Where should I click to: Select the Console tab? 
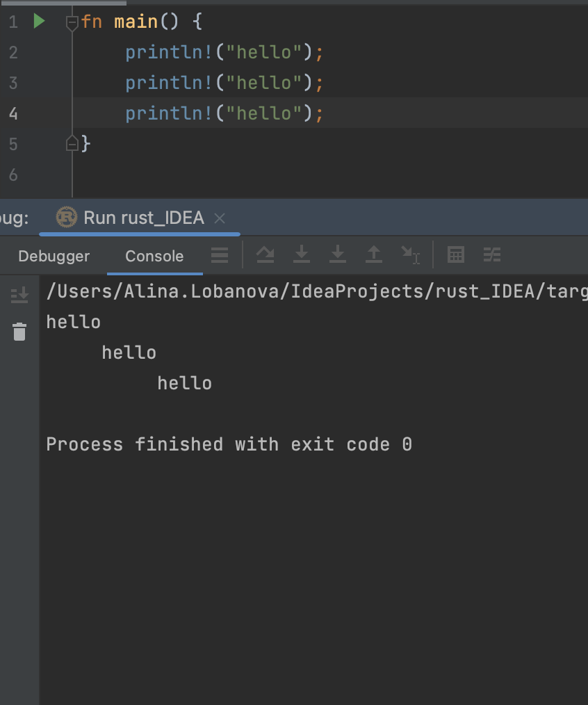click(x=154, y=256)
